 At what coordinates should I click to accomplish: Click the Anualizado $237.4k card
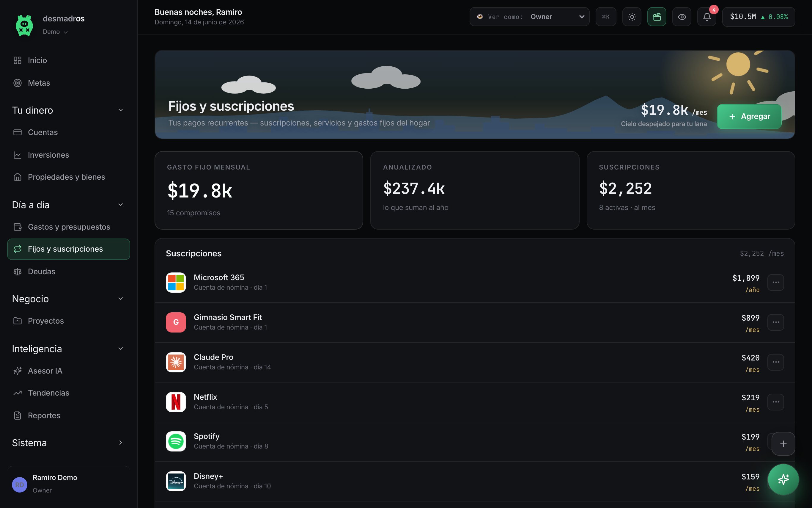click(475, 190)
